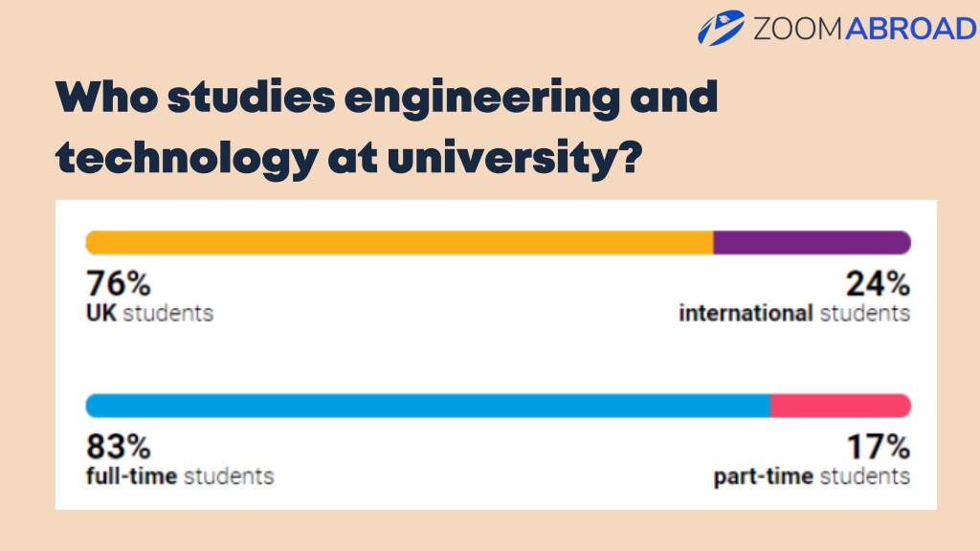
Task: Click the blue full-time students bar segment
Action: click(428, 406)
